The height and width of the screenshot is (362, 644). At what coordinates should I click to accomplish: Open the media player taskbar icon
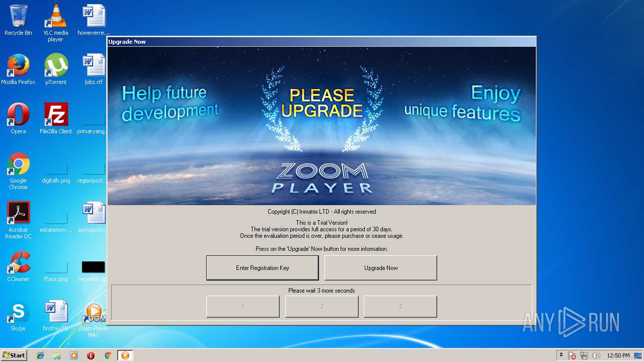pos(74,355)
